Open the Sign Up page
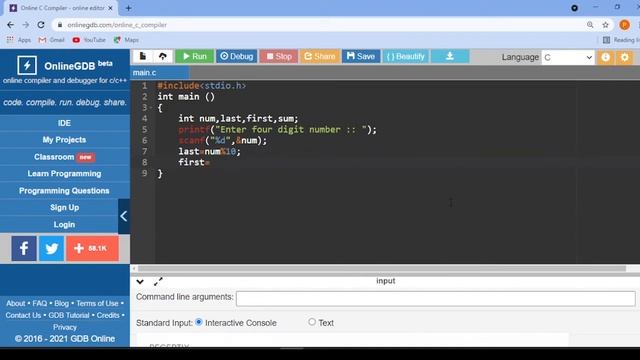Viewport: 640px width, 360px height. [x=64, y=208]
